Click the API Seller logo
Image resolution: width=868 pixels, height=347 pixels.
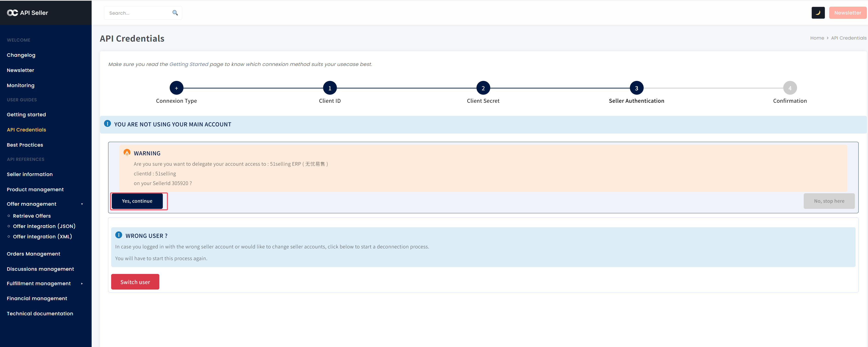(28, 13)
